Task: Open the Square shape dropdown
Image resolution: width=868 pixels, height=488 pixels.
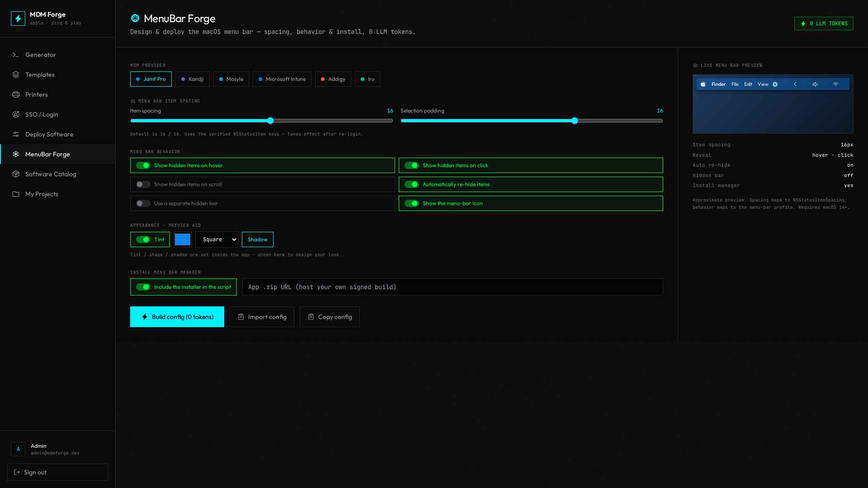Action: pyautogui.click(x=217, y=239)
